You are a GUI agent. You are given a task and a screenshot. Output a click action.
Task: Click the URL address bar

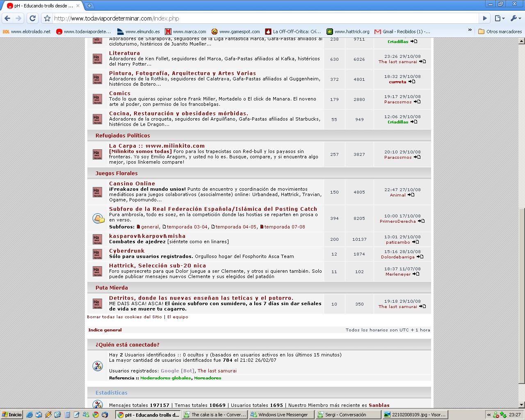(x=262, y=18)
